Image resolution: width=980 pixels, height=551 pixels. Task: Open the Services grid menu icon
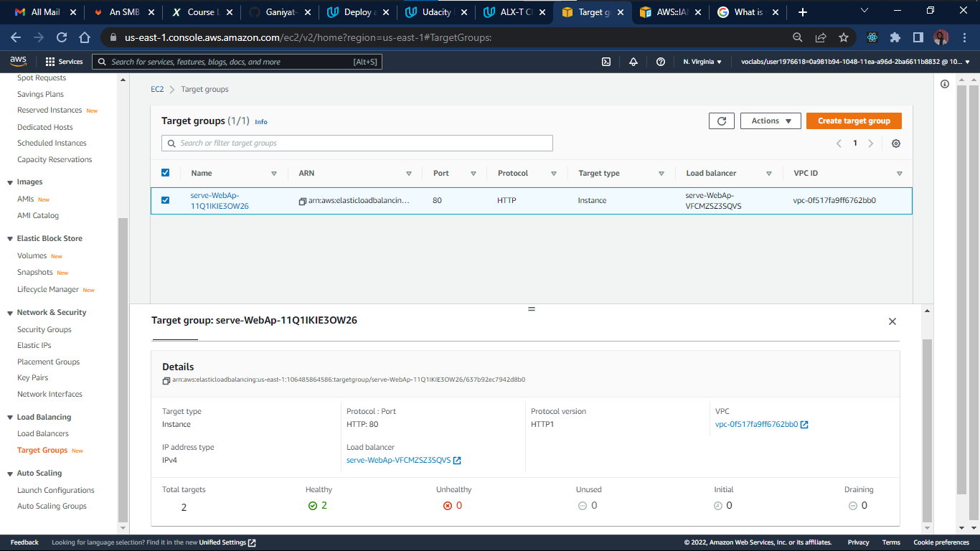50,62
